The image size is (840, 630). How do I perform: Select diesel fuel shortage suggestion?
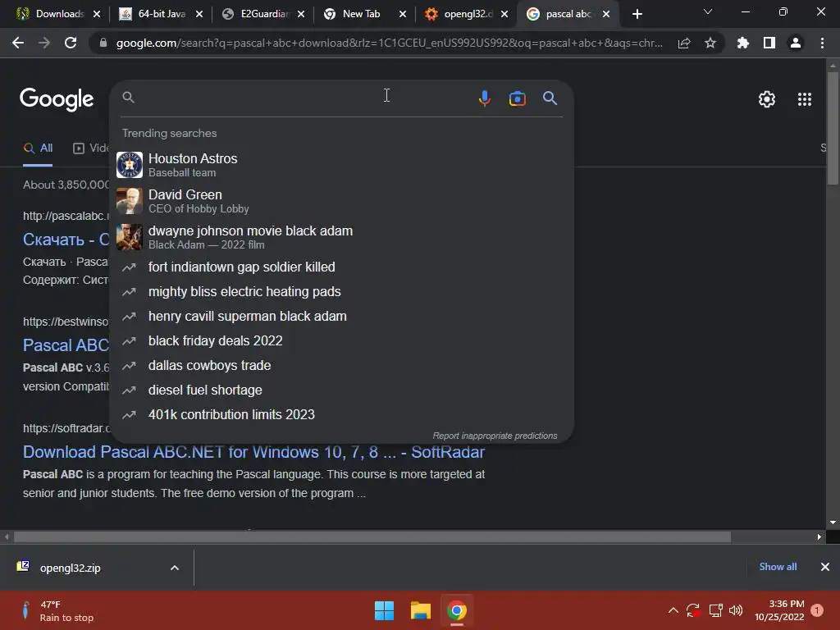pyautogui.click(x=341, y=390)
